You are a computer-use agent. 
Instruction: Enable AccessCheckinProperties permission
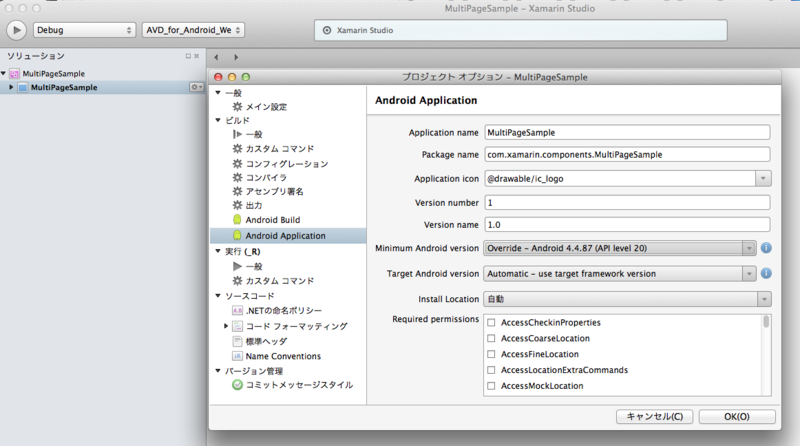pos(491,323)
